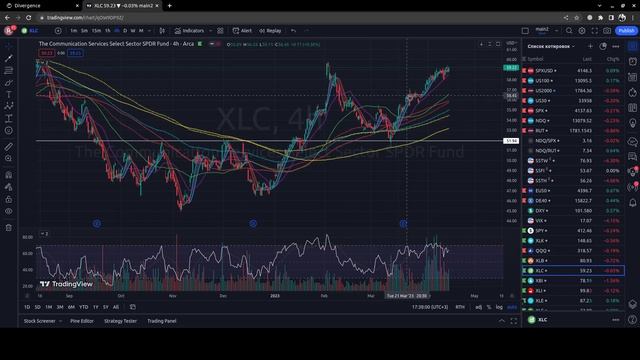Open notifications bell in right sidebar
Viewport: 640px width, 360px height.
(x=633, y=202)
